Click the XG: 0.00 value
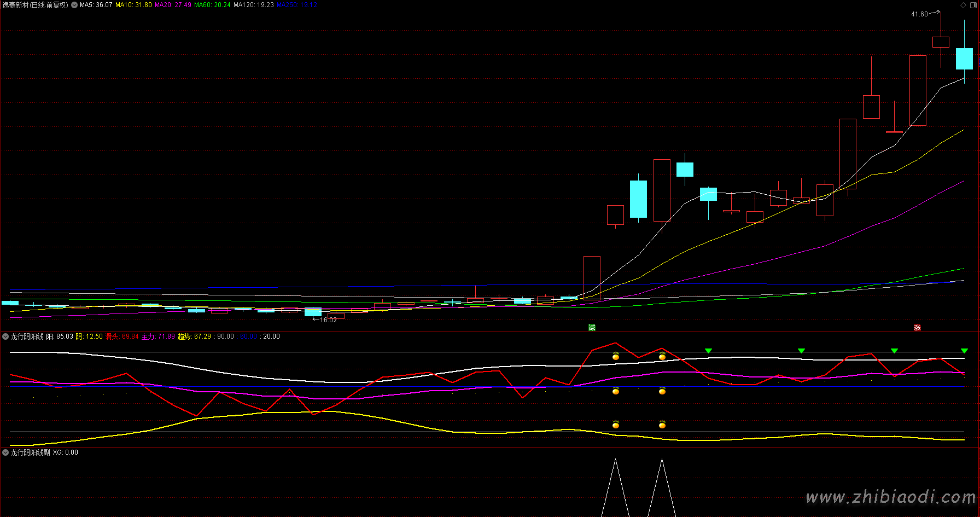The image size is (980, 517). [65, 452]
